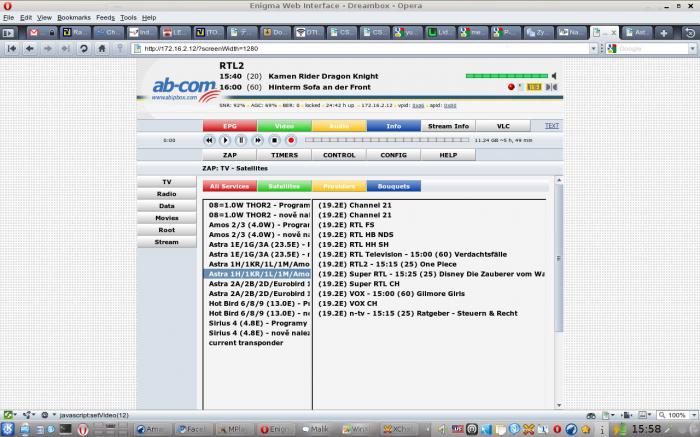Adjust the green volume bar
The image size is (700, 437).
click(506, 76)
